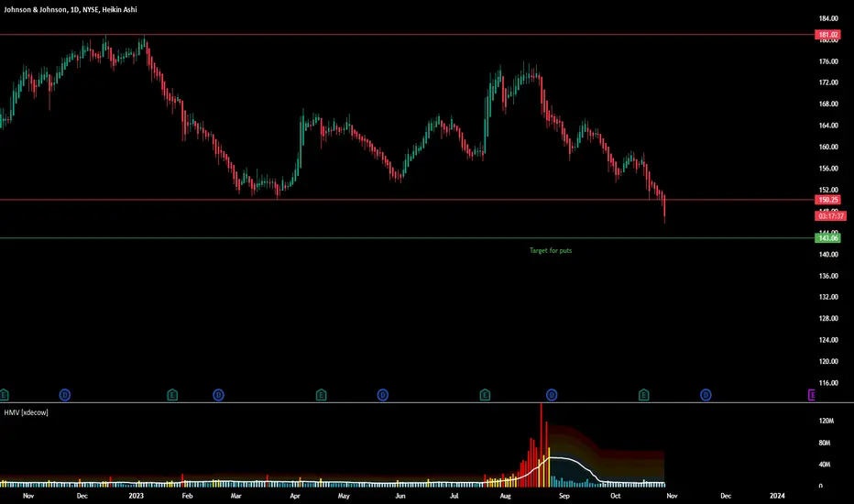Select the red horizontal support line at 150.25
Screen dimensions: 854x504
(408, 200)
